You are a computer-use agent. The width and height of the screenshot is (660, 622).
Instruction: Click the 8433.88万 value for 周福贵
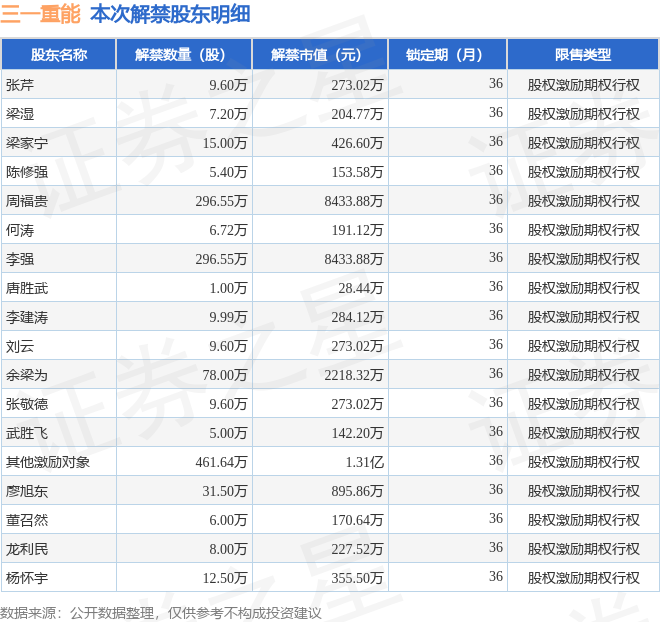[354, 201]
